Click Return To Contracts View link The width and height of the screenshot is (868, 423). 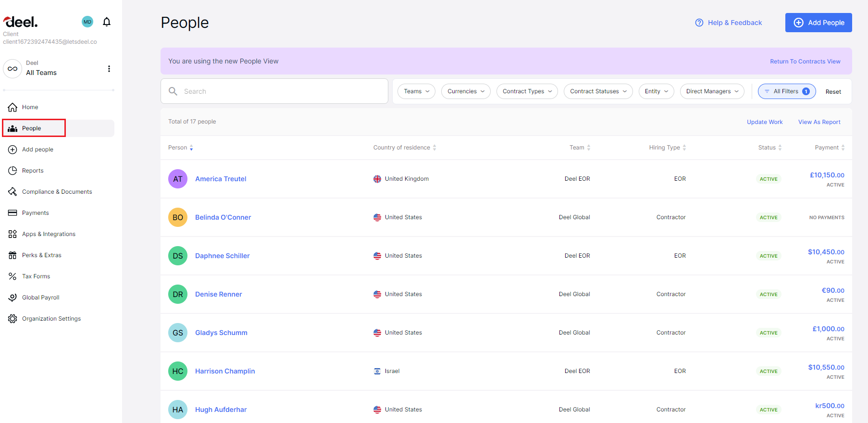click(805, 62)
